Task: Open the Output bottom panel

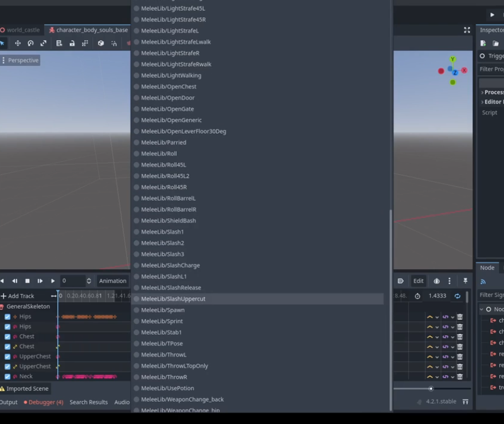Action: pos(9,402)
